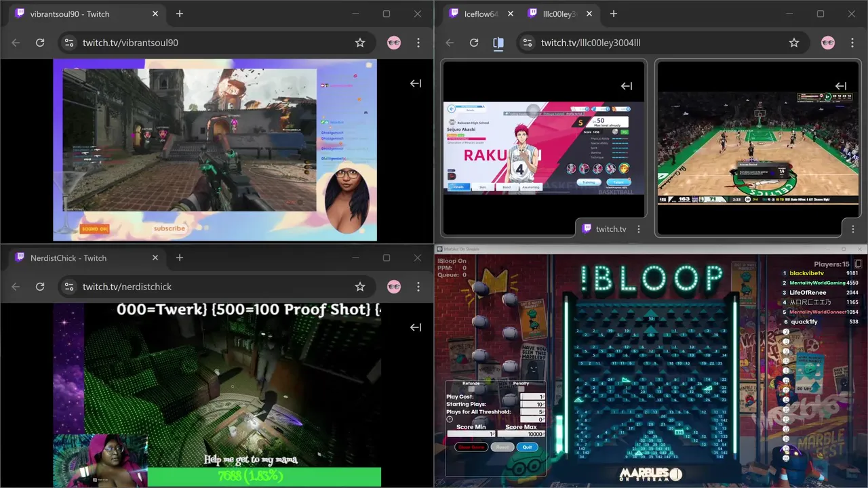Open site info for twitch.tv/nerdistchick
Screen dimensions: 868x488
(x=68, y=287)
